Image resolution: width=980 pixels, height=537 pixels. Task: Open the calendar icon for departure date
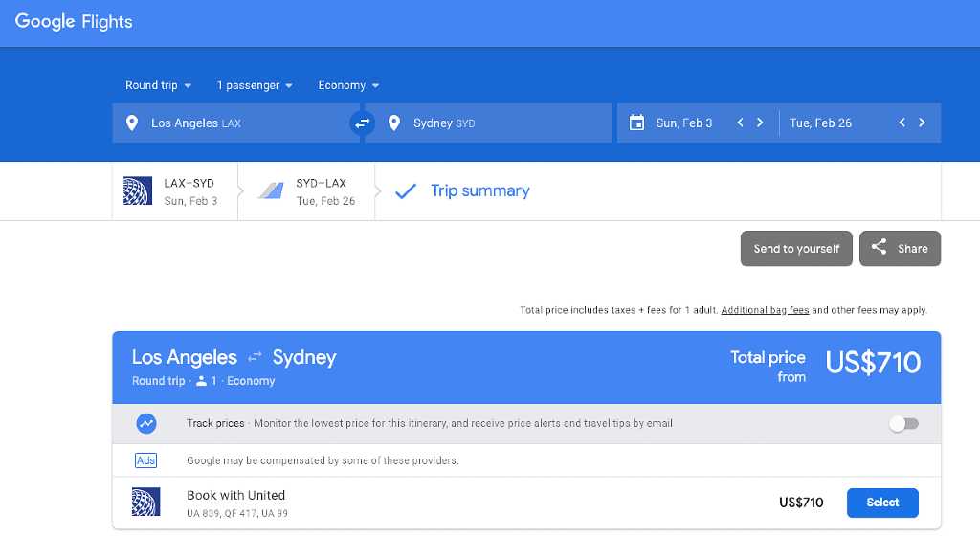click(x=636, y=123)
